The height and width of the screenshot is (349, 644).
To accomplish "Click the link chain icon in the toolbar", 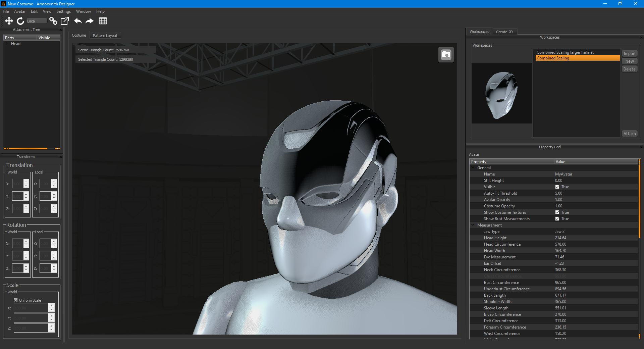I will [53, 21].
